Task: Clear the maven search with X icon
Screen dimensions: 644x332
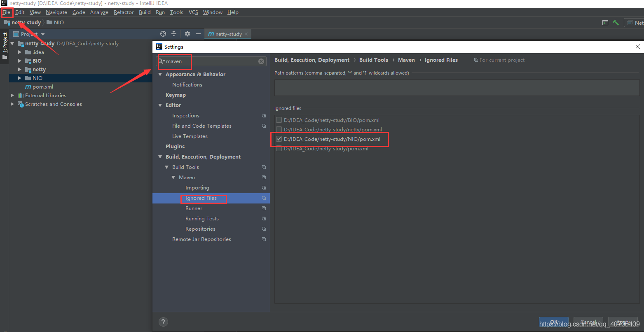Action: pyautogui.click(x=261, y=61)
